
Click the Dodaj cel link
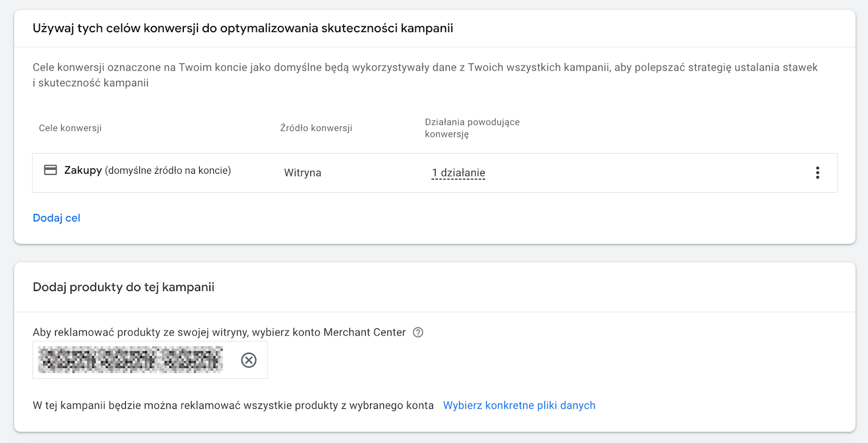point(56,218)
